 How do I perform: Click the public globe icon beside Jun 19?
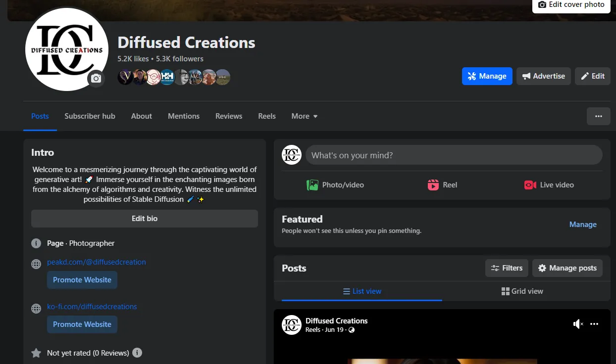pos(352,330)
